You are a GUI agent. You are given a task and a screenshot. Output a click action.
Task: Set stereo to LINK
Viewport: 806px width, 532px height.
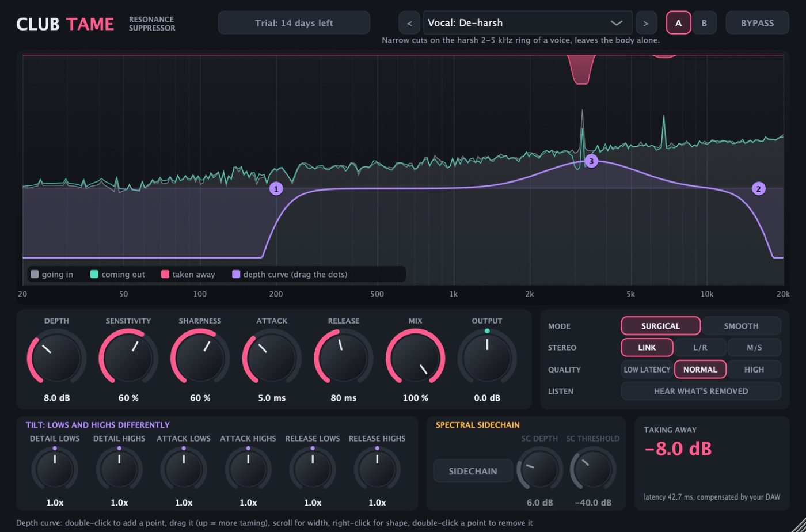[x=647, y=348]
